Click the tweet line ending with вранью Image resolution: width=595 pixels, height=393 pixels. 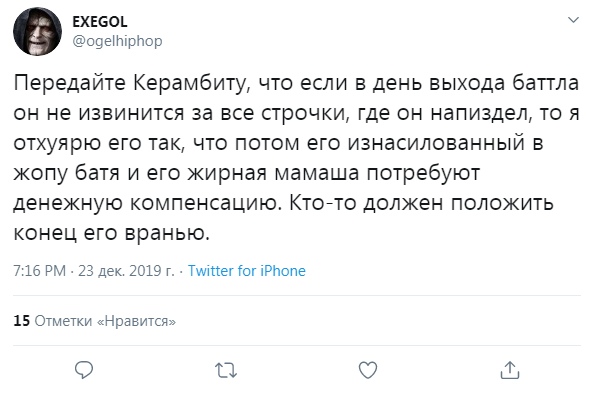pos(112,233)
